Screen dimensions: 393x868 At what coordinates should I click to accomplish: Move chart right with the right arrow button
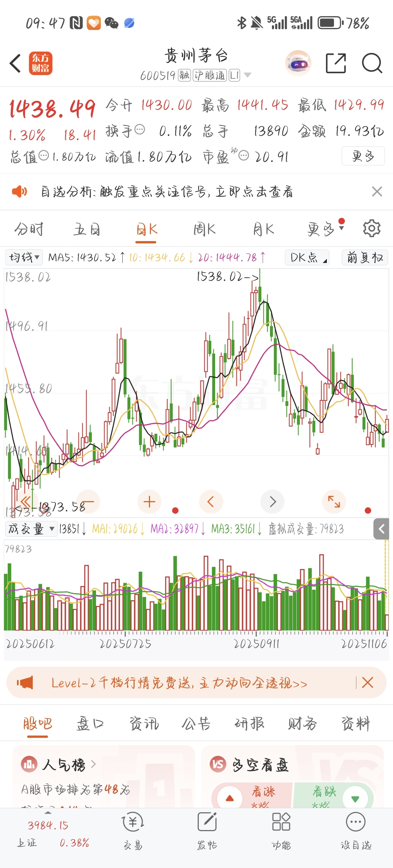(x=273, y=502)
